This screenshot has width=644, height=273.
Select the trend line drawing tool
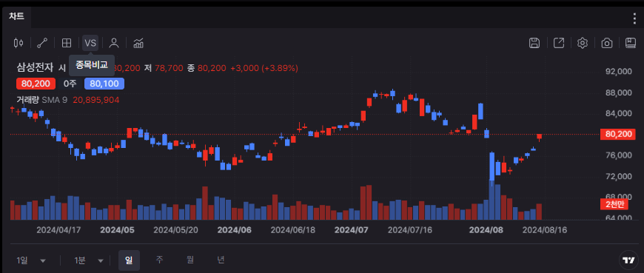(42, 43)
